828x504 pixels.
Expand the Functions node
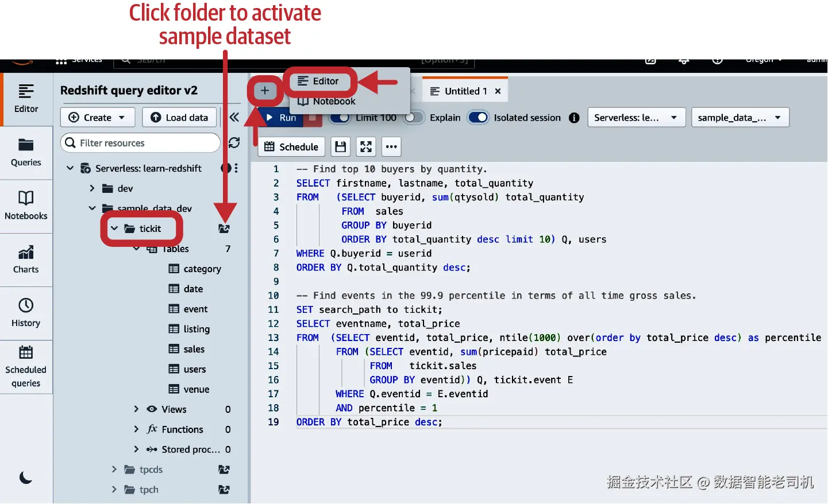click(136, 429)
